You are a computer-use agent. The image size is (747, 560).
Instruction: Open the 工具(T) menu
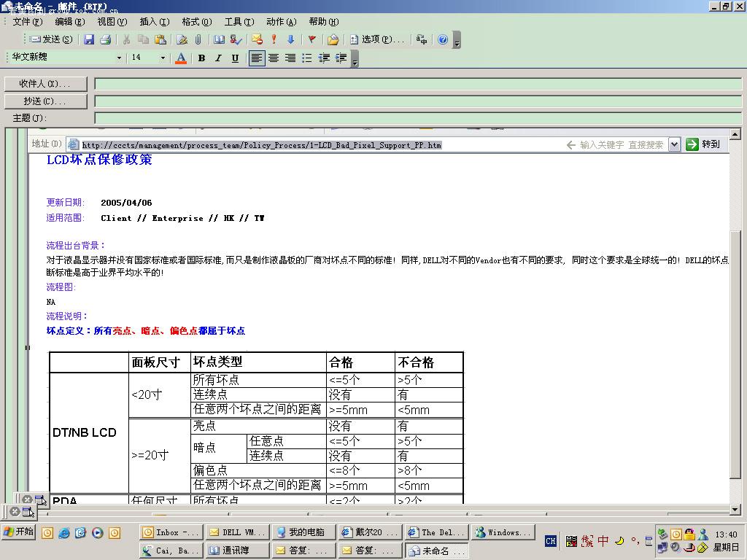[x=239, y=22]
